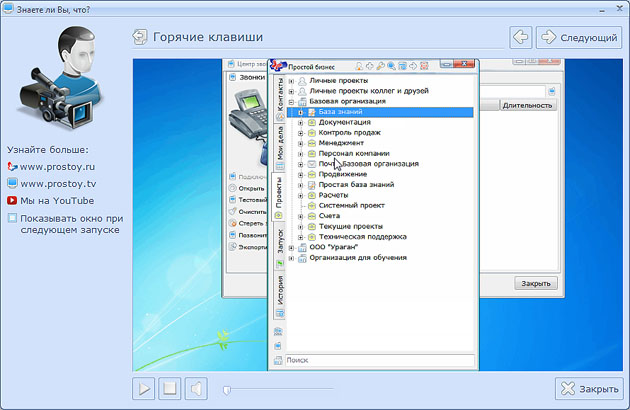Click the organization icon left of Поиск field
Viewport: 630px width, 410px height.
tap(278, 361)
